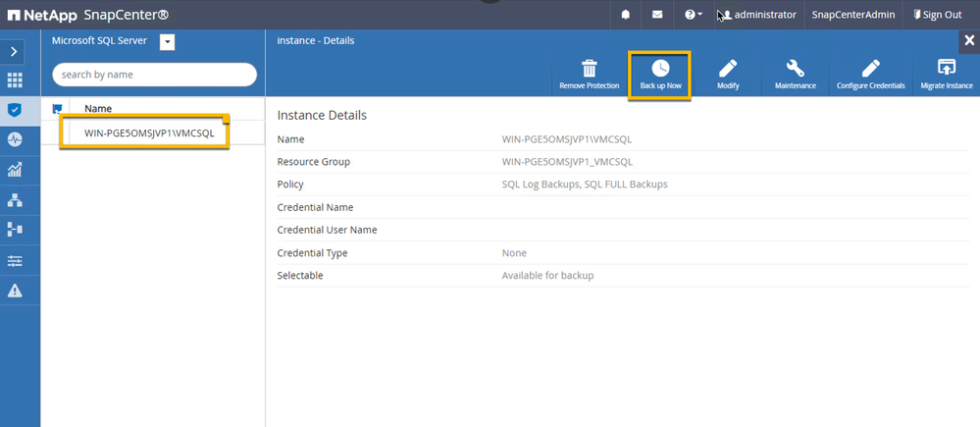Click the Sign Out link
Screen dimensions: 980x427
coord(938,15)
